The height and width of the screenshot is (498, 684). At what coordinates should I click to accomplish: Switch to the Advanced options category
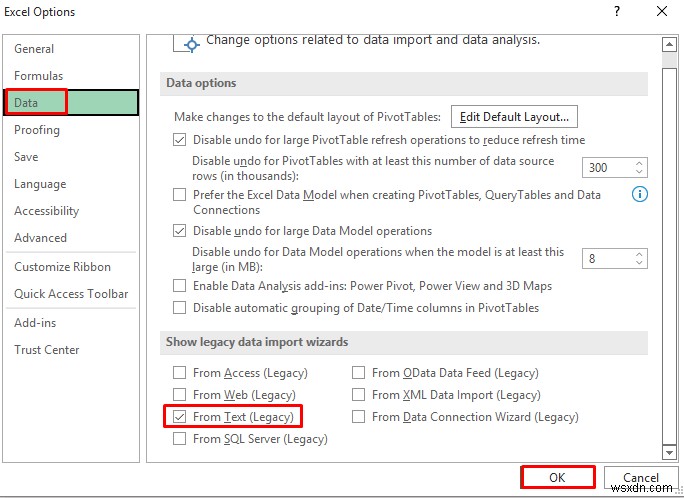[40, 238]
